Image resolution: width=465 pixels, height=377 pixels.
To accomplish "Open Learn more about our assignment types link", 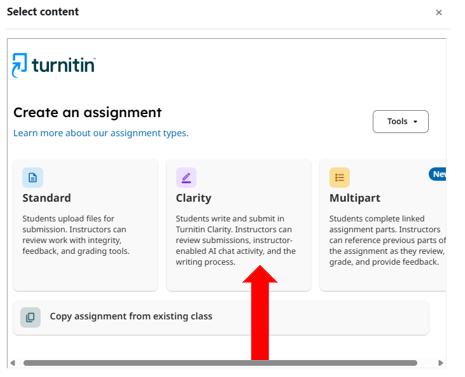I will pos(101,133).
